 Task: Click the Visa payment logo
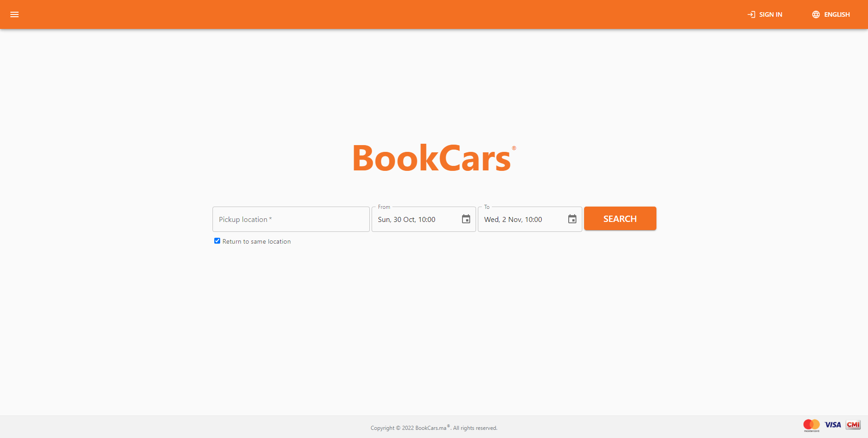pyautogui.click(x=833, y=425)
